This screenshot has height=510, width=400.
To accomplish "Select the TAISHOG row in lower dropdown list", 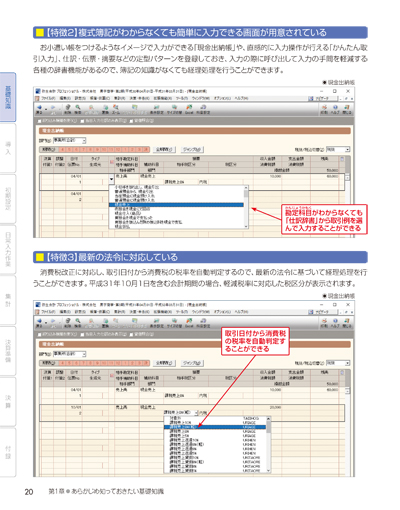I will pyautogui.click(x=215, y=418).
